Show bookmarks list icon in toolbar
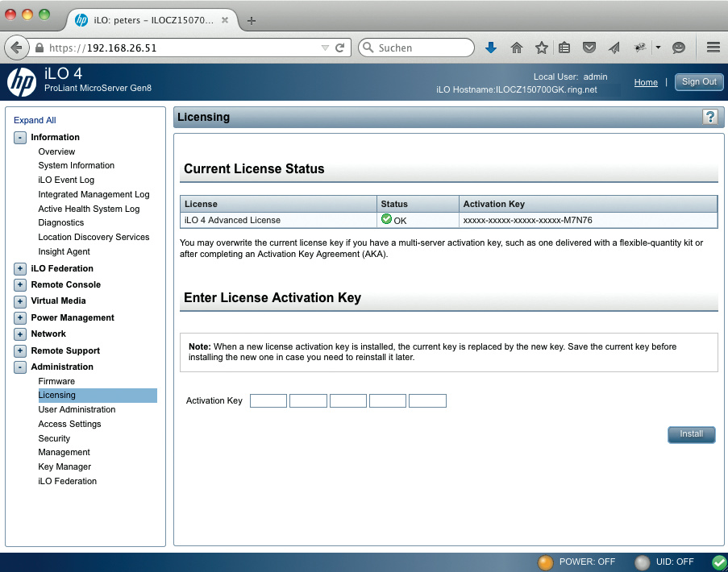 click(564, 48)
